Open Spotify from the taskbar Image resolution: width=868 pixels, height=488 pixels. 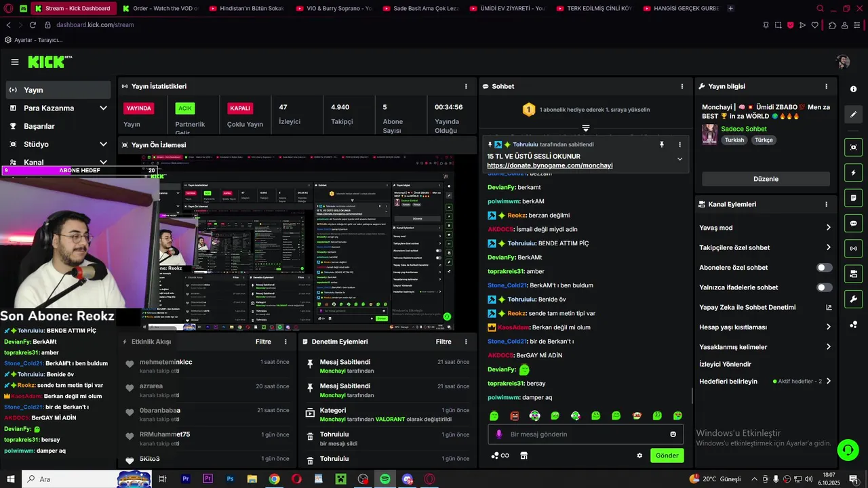[x=385, y=479]
